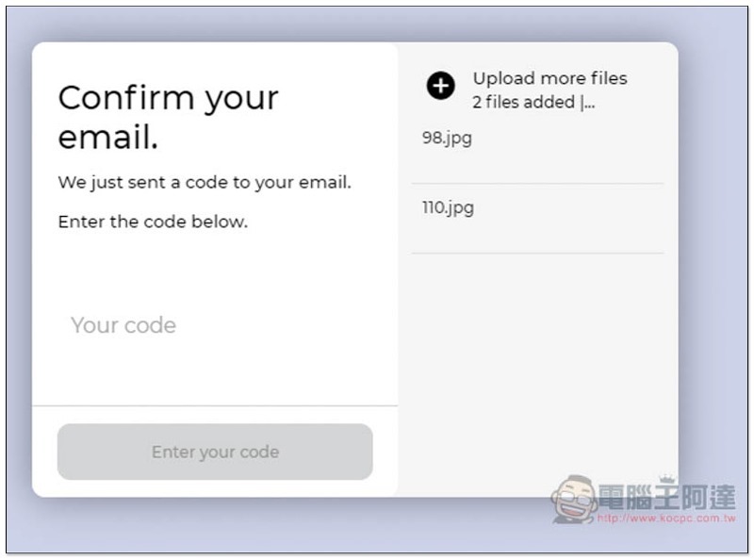Image resolution: width=754 pixels, height=560 pixels.
Task: Click the divider line beneath 110.jpg
Action: coord(537,253)
